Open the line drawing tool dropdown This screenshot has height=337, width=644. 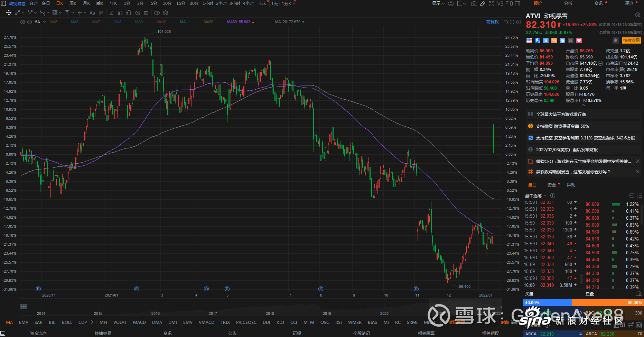[23, 13]
